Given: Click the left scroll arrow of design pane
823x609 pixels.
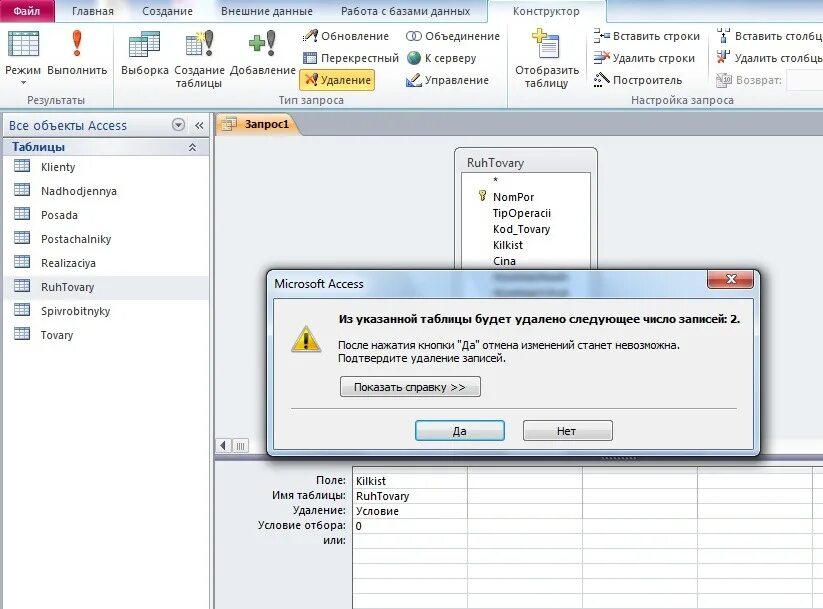Looking at the screenshot, I should click(223, 446).
